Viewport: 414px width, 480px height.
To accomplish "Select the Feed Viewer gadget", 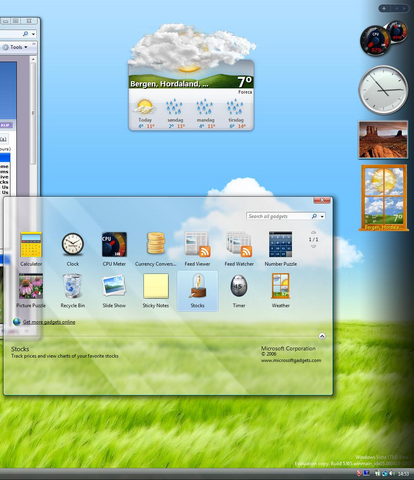I will click(x=197, y=249).
